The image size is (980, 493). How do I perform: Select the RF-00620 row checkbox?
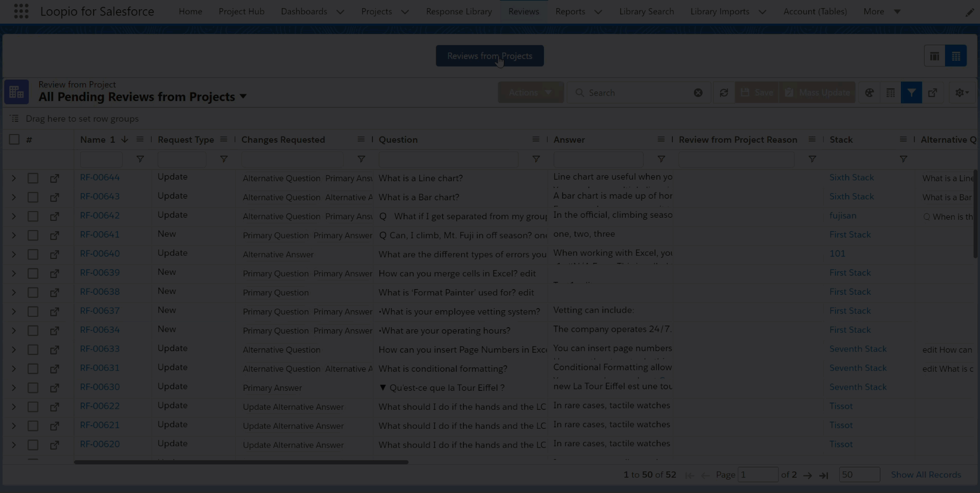tap(33, 445)
